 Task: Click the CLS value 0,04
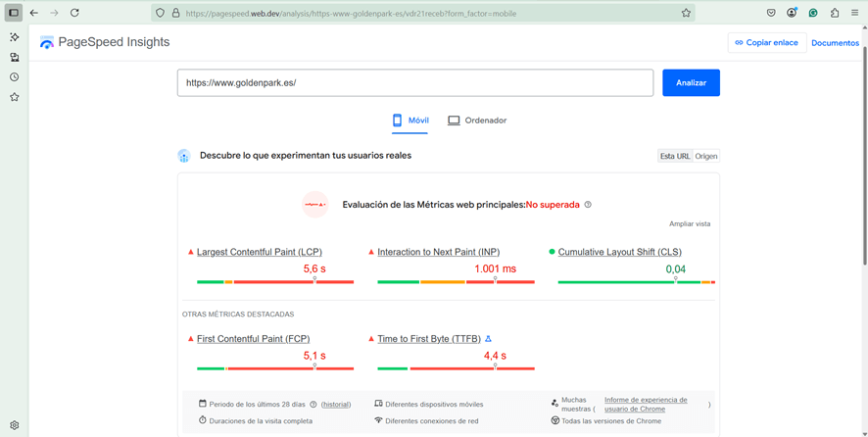[676, 269]
